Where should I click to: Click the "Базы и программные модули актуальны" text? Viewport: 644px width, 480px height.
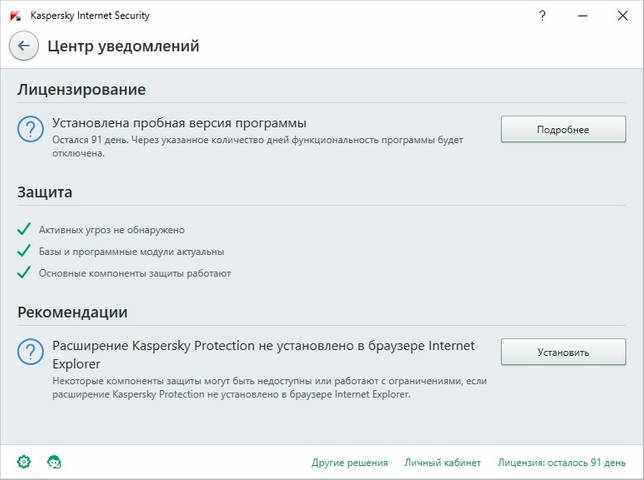tap(131, 251)
